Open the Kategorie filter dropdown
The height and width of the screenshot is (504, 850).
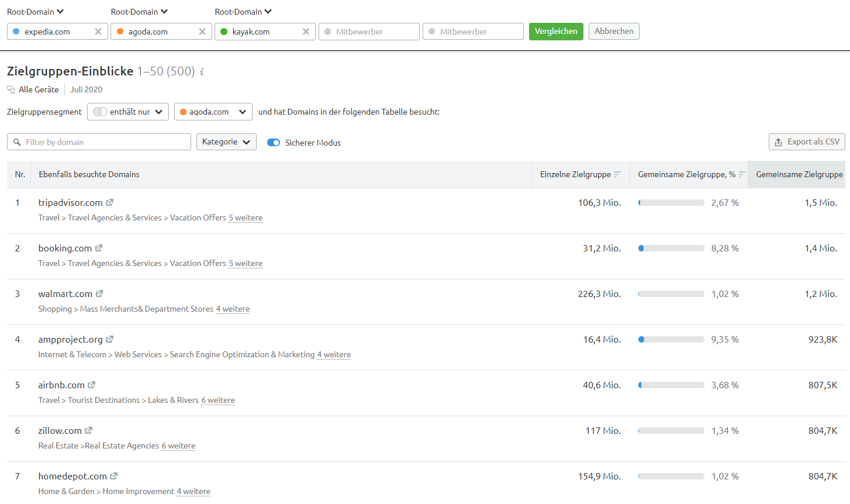[x=226, y=141]
